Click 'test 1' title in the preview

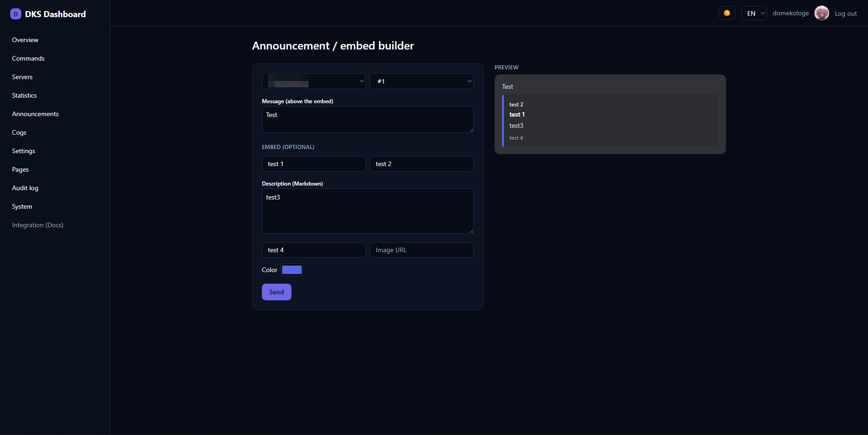517,114
